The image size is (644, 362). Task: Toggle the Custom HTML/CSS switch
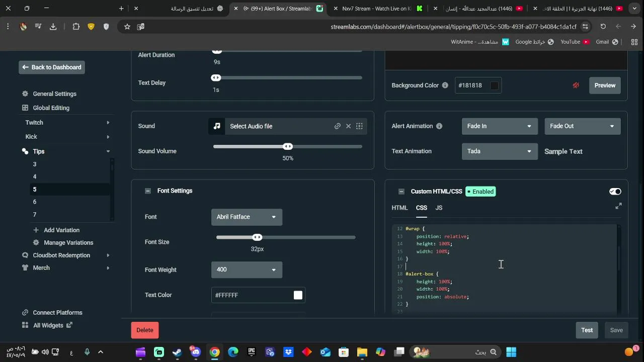coord(615,192)
